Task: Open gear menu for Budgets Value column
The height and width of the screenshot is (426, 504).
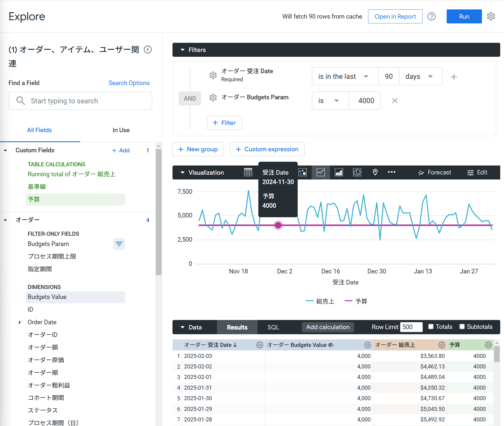Action: pyautogui.click(x=368, y=345)
